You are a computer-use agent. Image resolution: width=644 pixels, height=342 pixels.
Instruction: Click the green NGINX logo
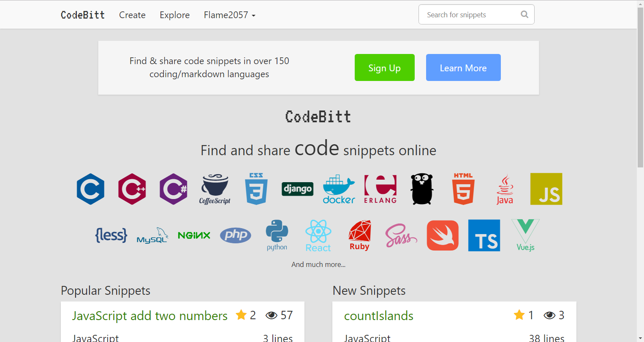pos(194,235)
